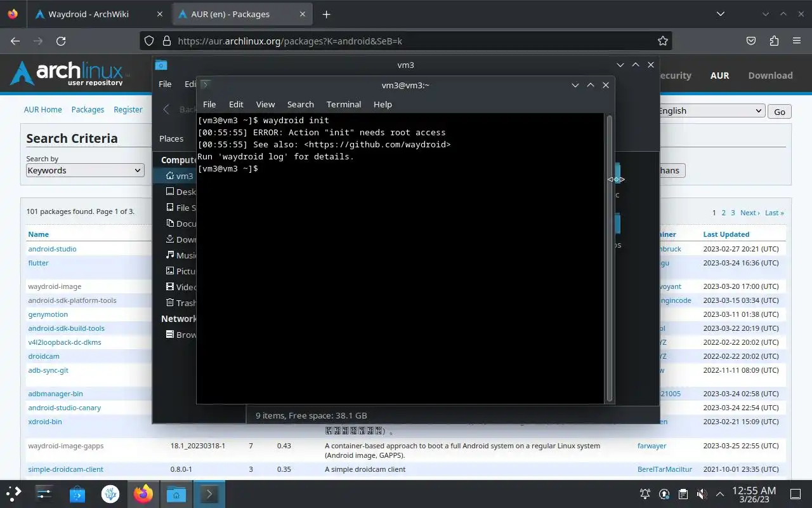Sort packages by Name column
The height and width of the screenshot is (508, 812).
[38, 234]
